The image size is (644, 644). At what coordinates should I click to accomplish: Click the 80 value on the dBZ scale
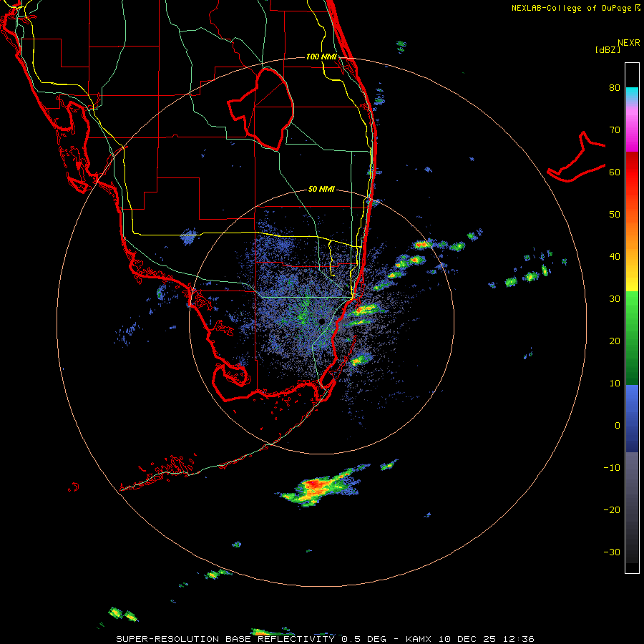coord(615,87)
